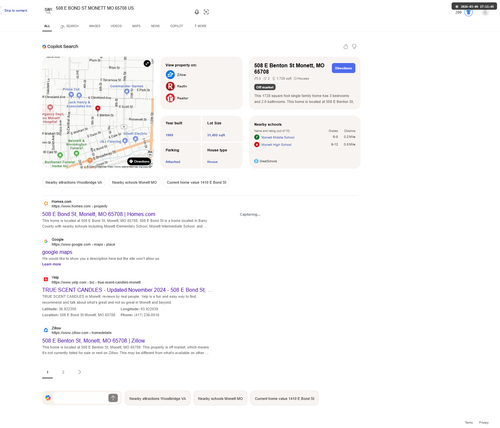500x428 pixels.
Task: Click the Lot Size value link
Action: (216, 135)
